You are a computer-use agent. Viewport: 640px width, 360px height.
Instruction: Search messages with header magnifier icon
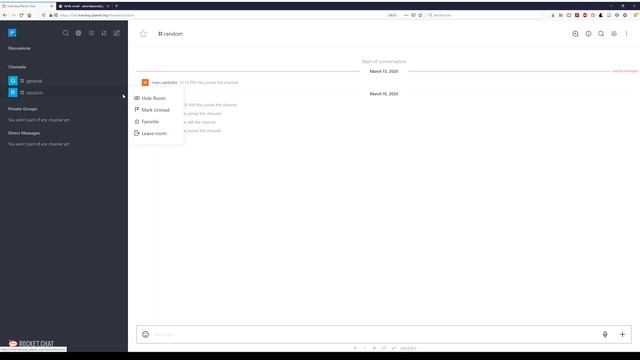click(601, 34)
